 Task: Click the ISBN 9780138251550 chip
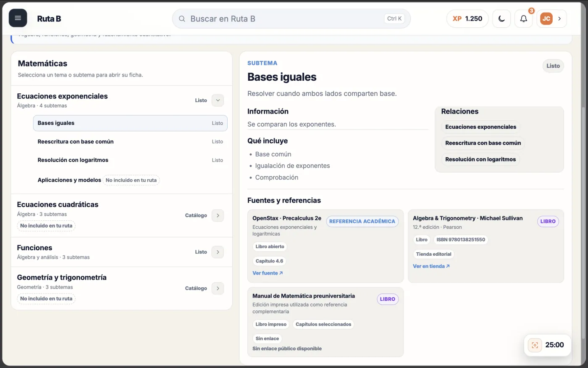(x=461, y=240)
